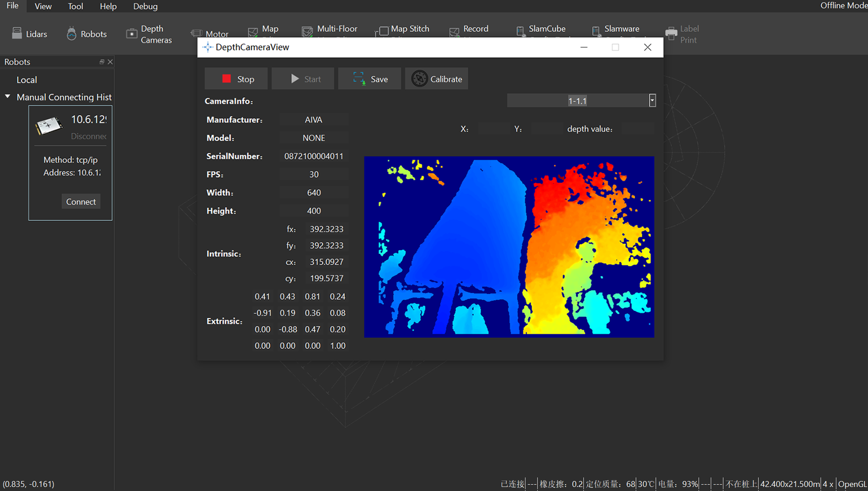Open the Lidars panel
The width and height of the screenshot is (868, 491).
click(x=30, y=33)
